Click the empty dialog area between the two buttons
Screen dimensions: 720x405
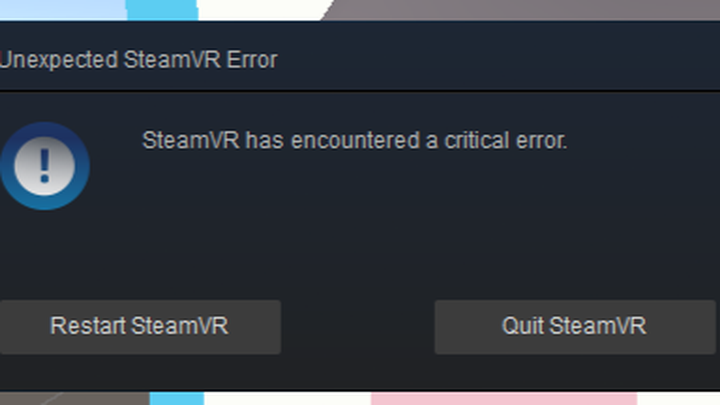[x=358, y=327]
